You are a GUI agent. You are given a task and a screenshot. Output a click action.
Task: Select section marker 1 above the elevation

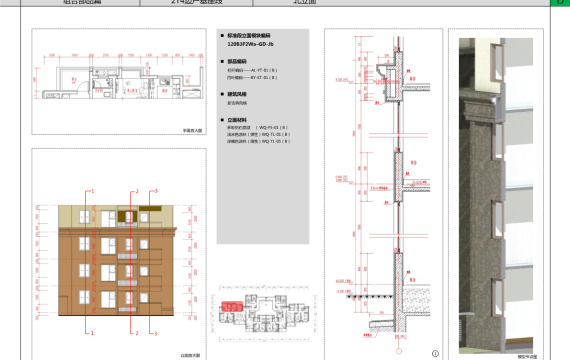pyautogui.click(x=93, y=191)
